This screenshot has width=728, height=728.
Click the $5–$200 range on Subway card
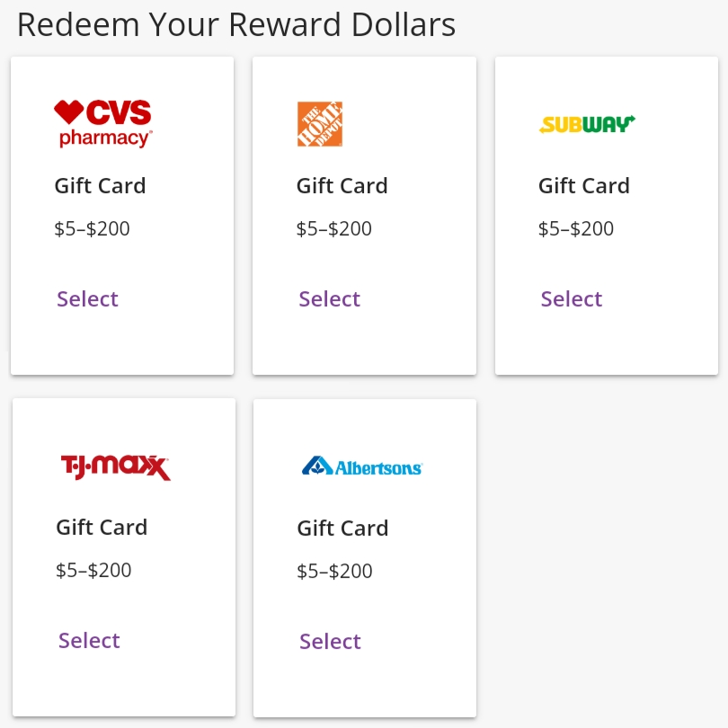tap(576, 228)
